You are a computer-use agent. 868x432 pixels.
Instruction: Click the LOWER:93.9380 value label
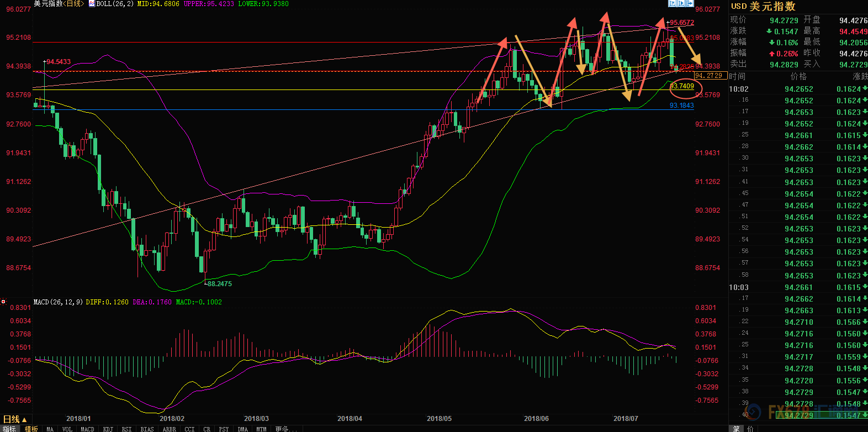pos(263,4)
